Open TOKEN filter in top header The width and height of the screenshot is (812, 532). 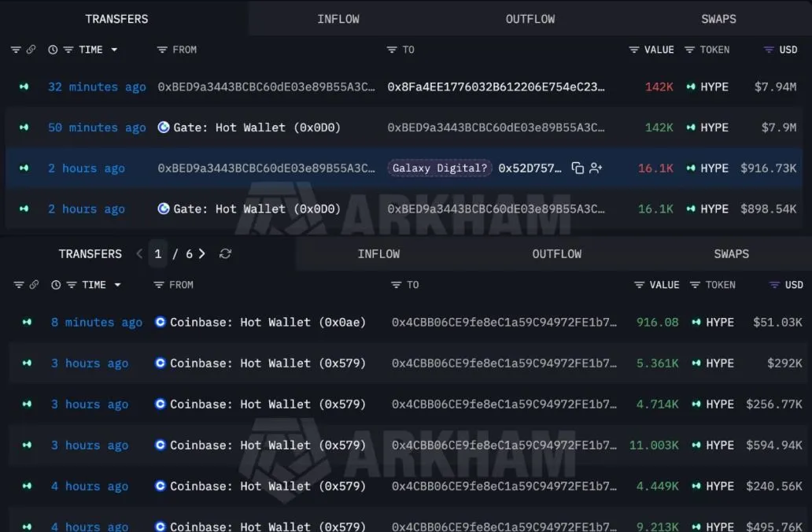tap(689, 50)
